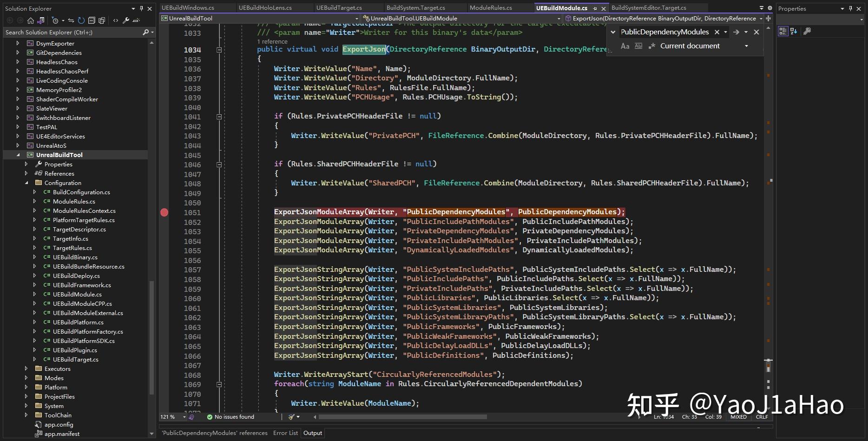Screen dimensions: 868x441
Task: Expand the Executors folder
Action: point(26,369)
